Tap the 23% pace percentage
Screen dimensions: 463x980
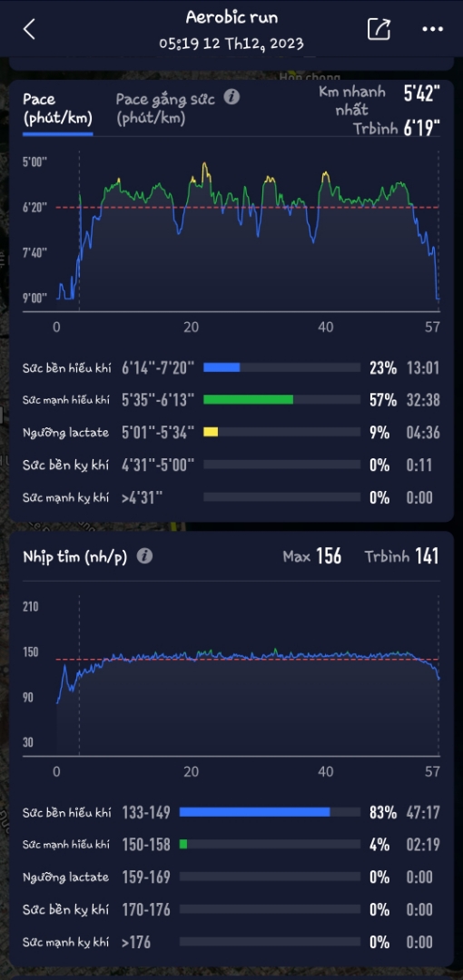pyautogui.click(x=383, y=367)
